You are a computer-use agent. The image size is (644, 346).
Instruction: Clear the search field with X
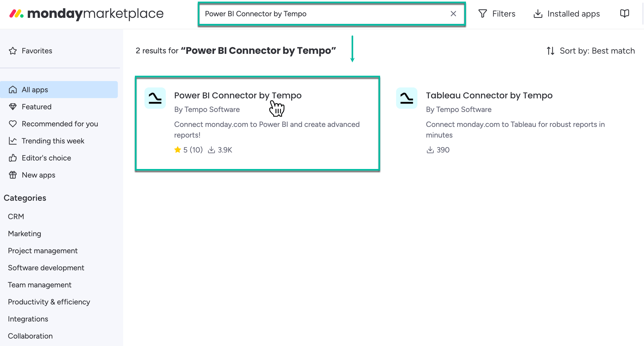453,14
